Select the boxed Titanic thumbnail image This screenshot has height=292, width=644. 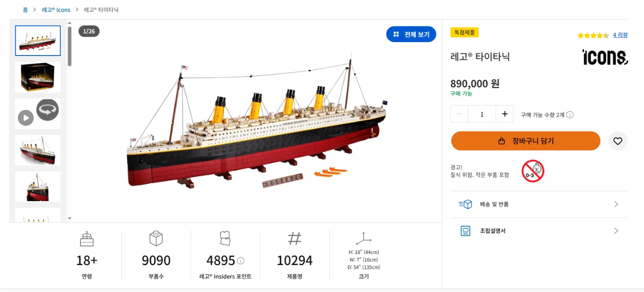pyautogui.click(x=38, y=77)
